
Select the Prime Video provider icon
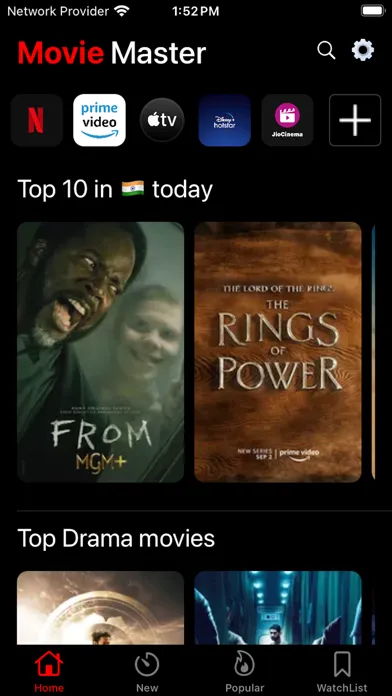[x=99, y=120]
